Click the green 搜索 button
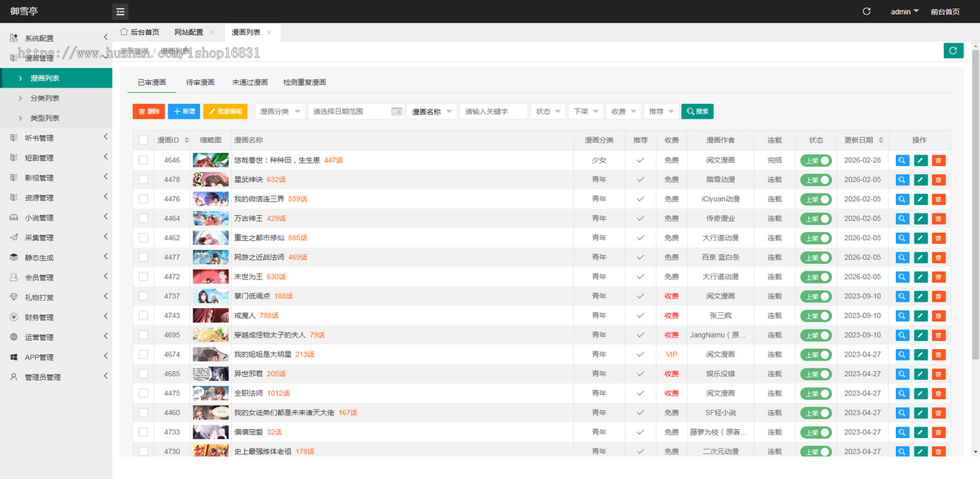Viewport: 980px width, 479px height. (697, 111)
